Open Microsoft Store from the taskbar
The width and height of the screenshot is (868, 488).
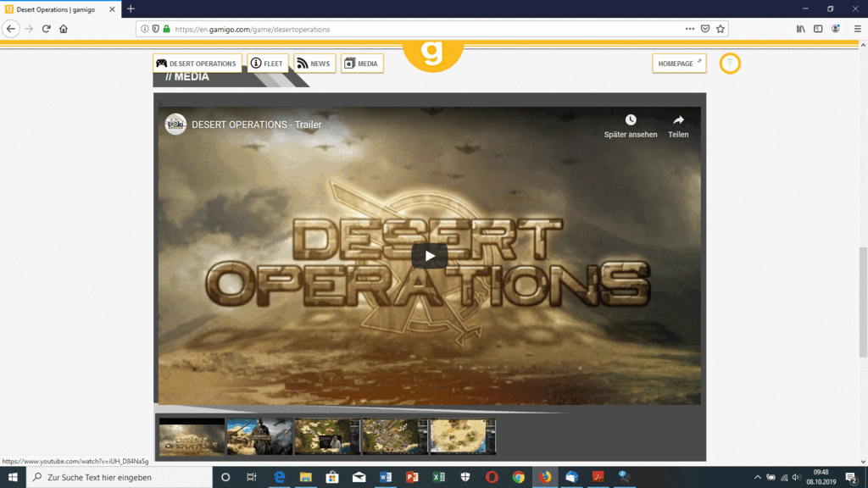coord(332,477)
